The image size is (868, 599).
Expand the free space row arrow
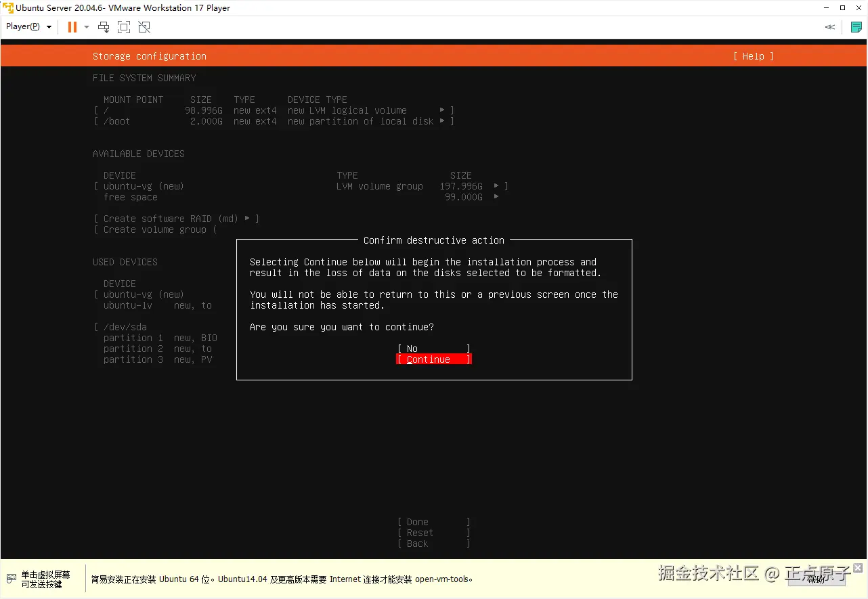click(x=496, y=197)
